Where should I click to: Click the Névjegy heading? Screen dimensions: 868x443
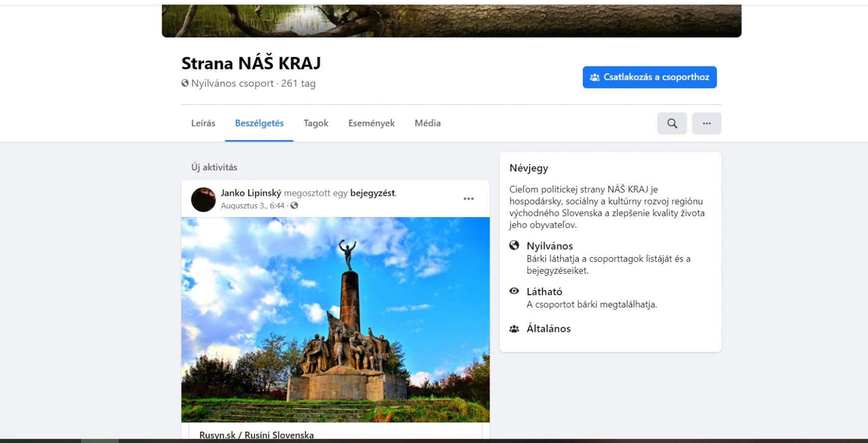[529, 168]
